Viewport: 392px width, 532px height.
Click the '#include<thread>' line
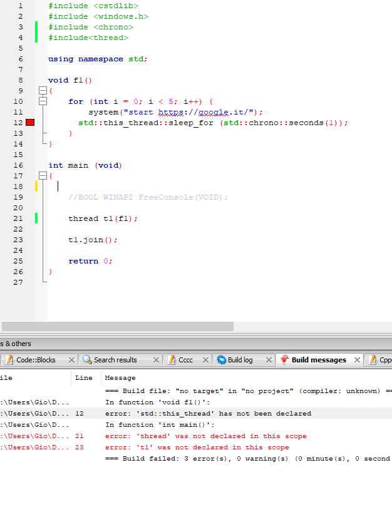[88, 38]
